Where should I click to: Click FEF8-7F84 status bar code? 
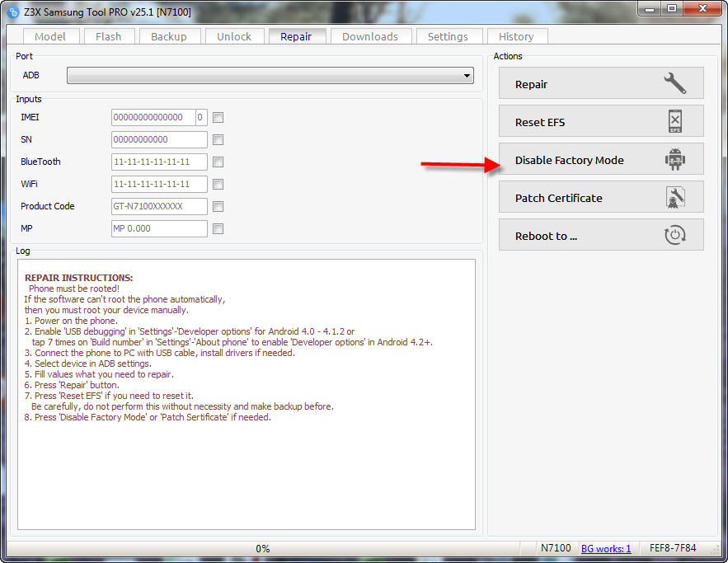point(673,548)
